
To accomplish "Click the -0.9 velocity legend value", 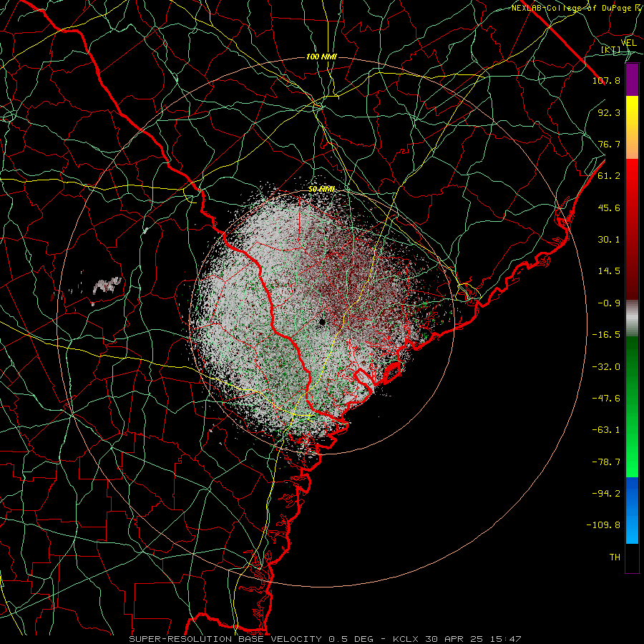I will pos(609,303).
